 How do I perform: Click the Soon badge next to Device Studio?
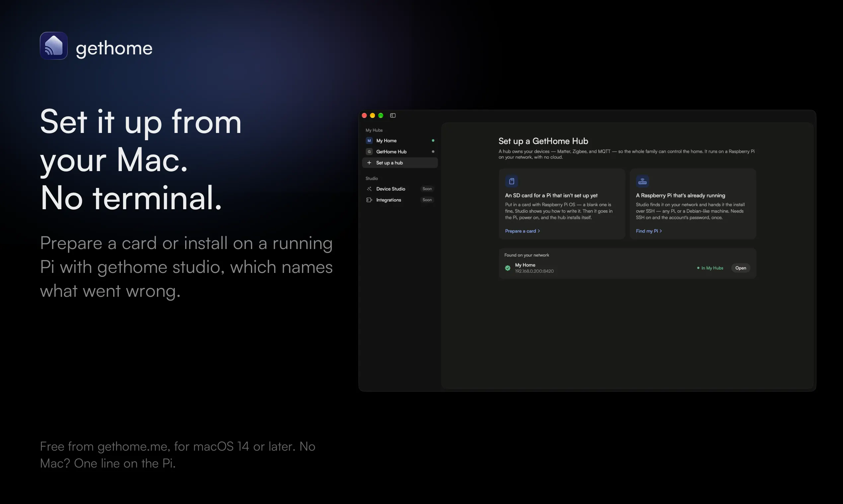click(x=427, y=189)
